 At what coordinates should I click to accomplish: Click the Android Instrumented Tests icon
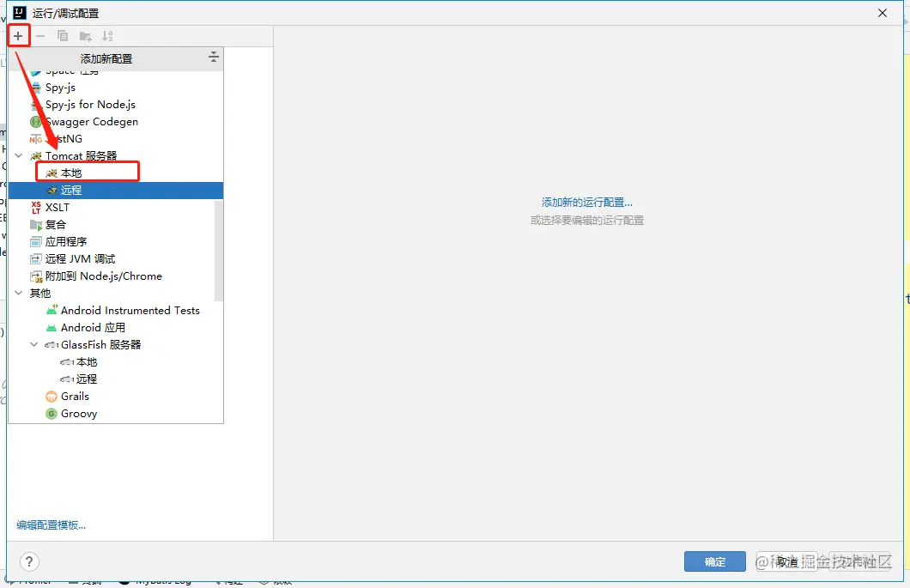pos(52,311)
